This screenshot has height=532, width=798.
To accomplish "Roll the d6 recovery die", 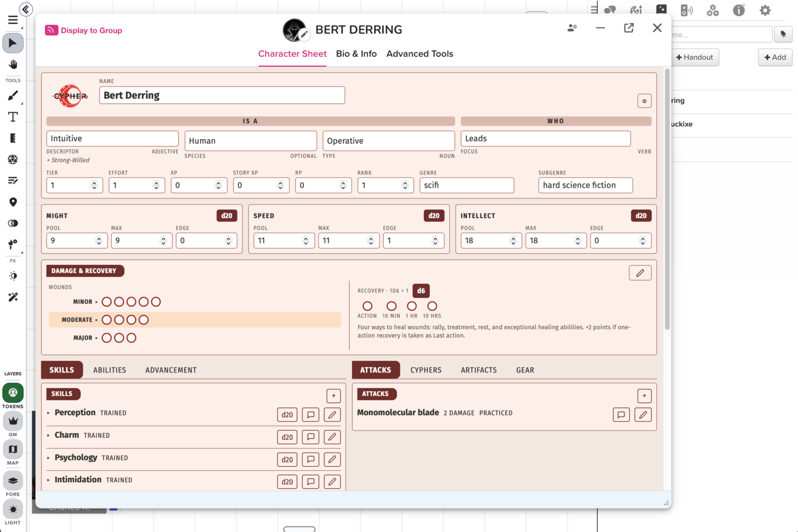I will (x=421, y=291).
